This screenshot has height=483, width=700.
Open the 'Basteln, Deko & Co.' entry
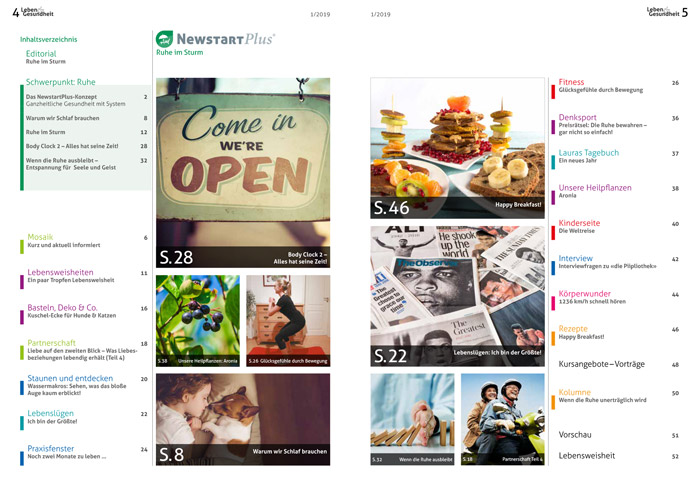point(62,307)
